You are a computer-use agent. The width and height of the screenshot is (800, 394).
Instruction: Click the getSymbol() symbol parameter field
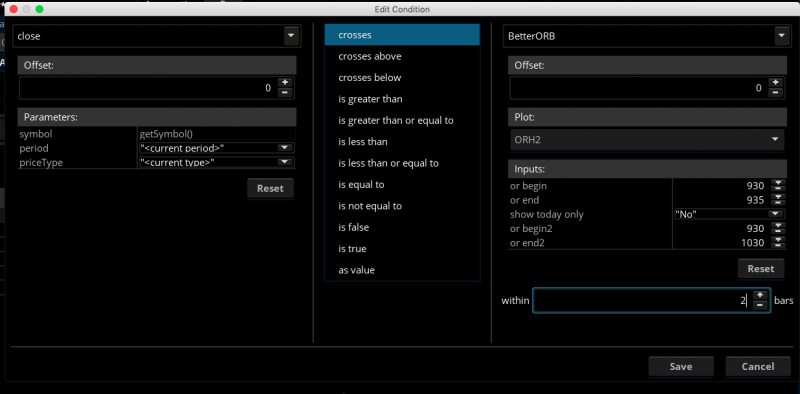[x=217, y=134]
